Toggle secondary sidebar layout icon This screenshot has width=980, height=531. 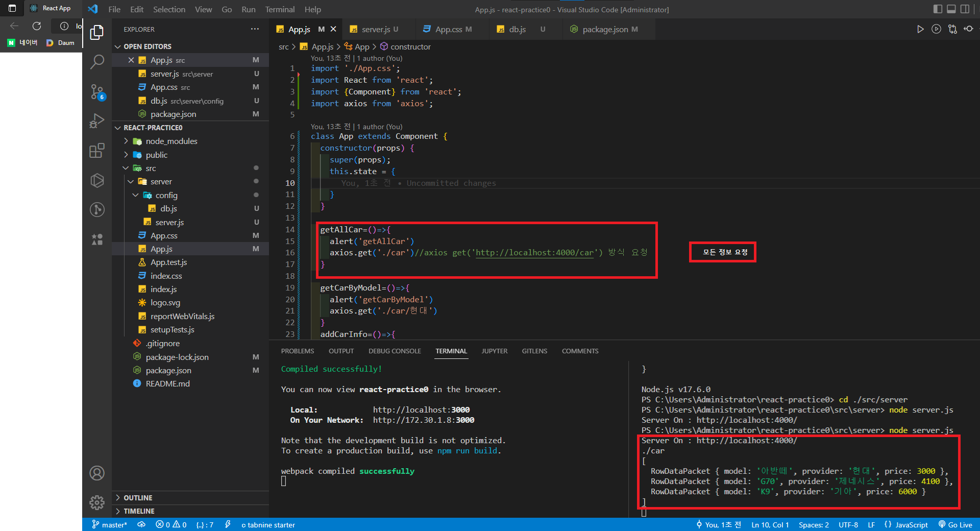(965, 9)
